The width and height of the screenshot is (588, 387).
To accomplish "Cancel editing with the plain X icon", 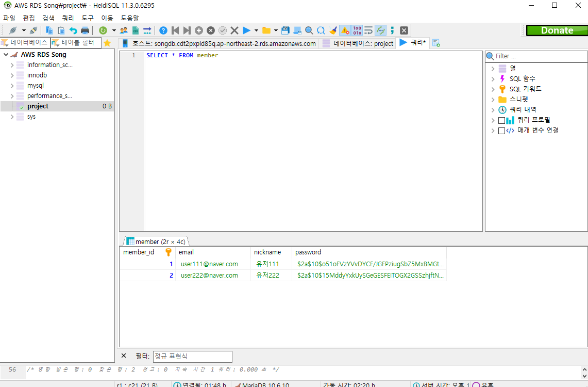I will click(234, 30).
